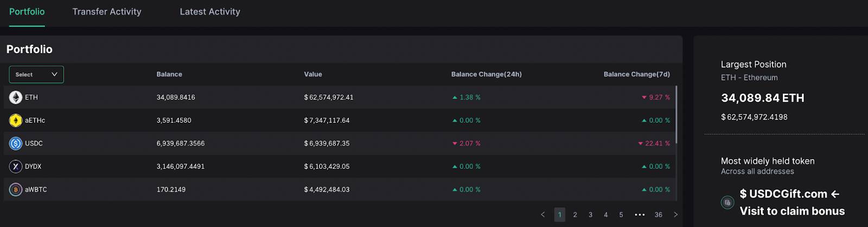Image resolution: width=868 pixels, height=227 pixels.
Task: Click ETH 24h change 1.38 %
Action: tap(470, 98)
